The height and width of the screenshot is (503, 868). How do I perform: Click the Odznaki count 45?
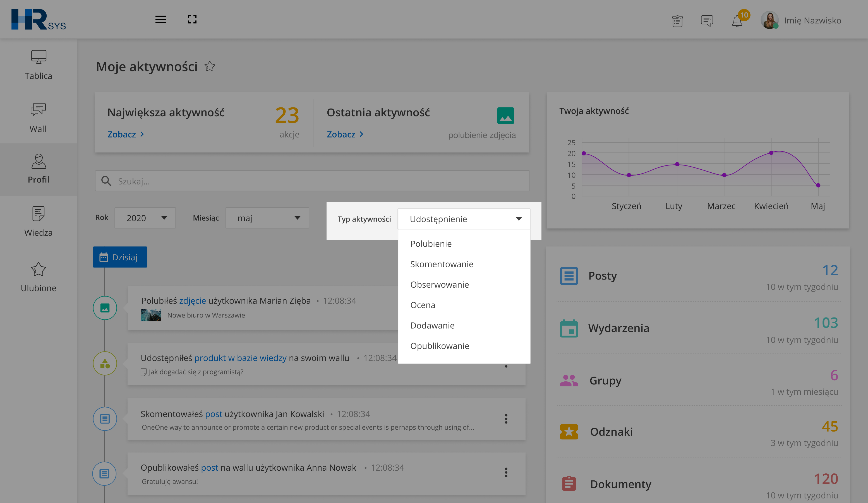[x=830, y=427]
